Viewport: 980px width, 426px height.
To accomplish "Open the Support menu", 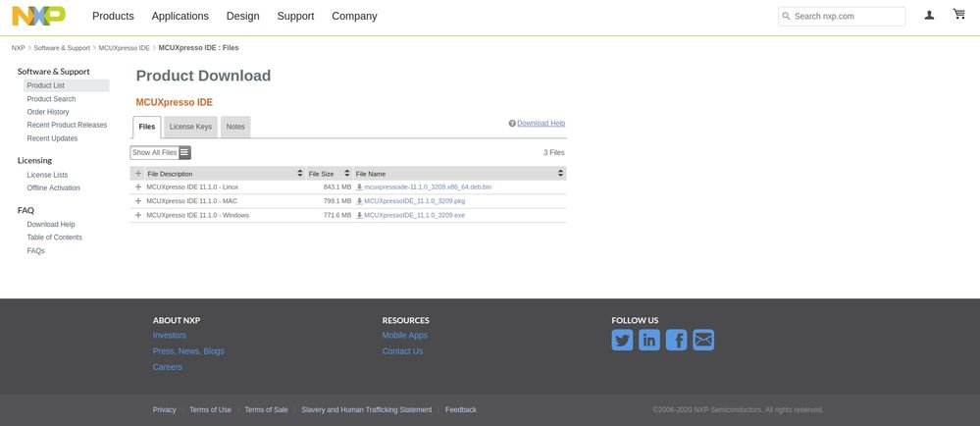I will pos(295,17).
